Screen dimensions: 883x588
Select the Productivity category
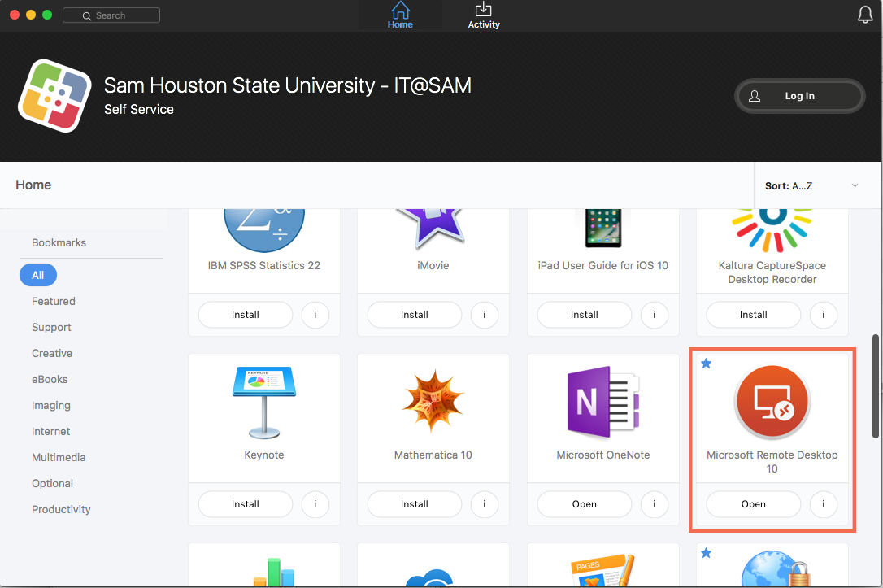(x=61, y=509)
